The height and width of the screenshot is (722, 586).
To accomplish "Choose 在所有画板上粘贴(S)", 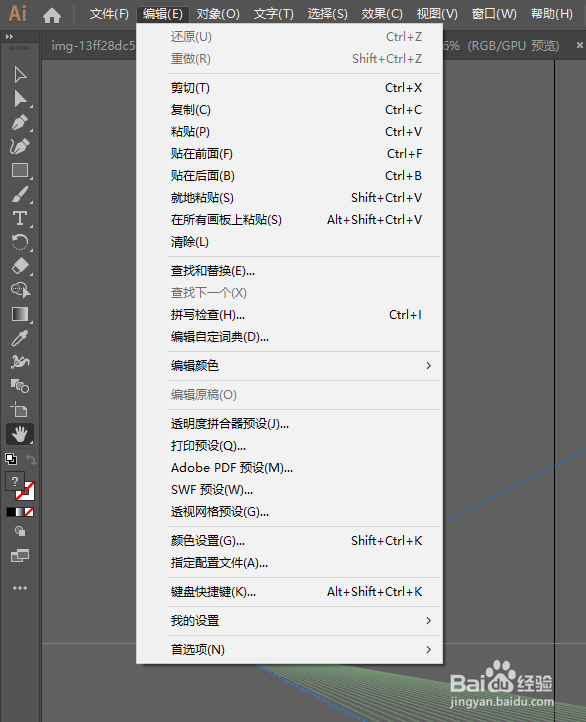I will tap(289, 220).
